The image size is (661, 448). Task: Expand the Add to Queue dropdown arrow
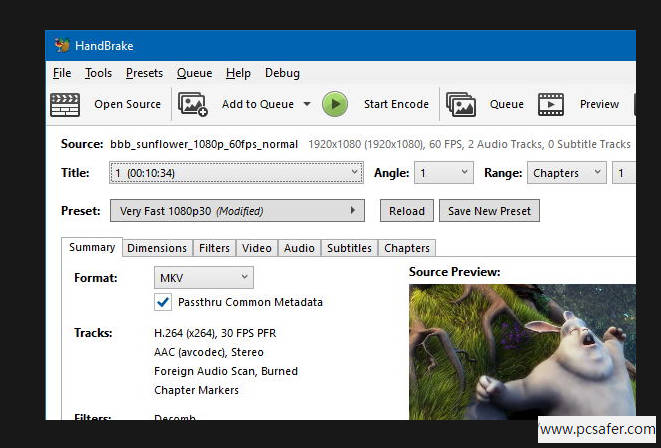tap(306, 104)
